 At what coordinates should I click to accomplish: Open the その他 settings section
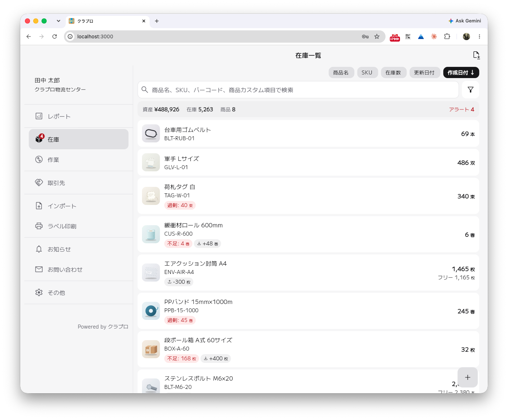[78, 293]
